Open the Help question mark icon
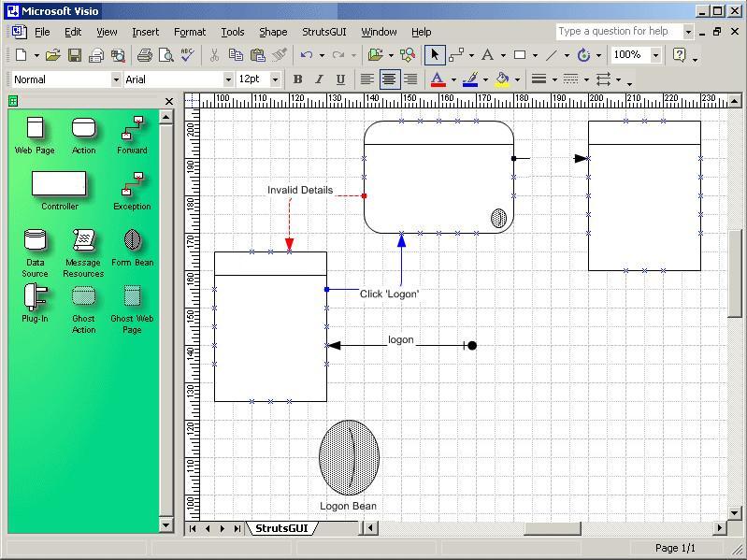 coord(680,55)
